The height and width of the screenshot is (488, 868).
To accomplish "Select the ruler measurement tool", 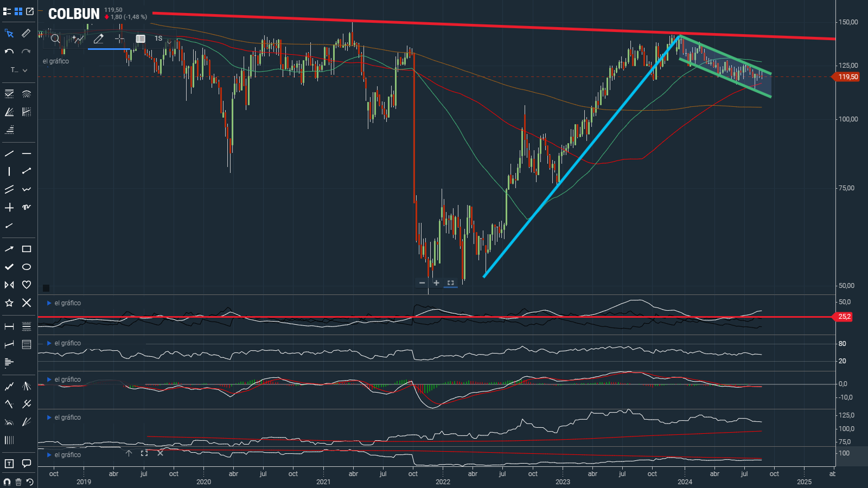I will point(26,34).
